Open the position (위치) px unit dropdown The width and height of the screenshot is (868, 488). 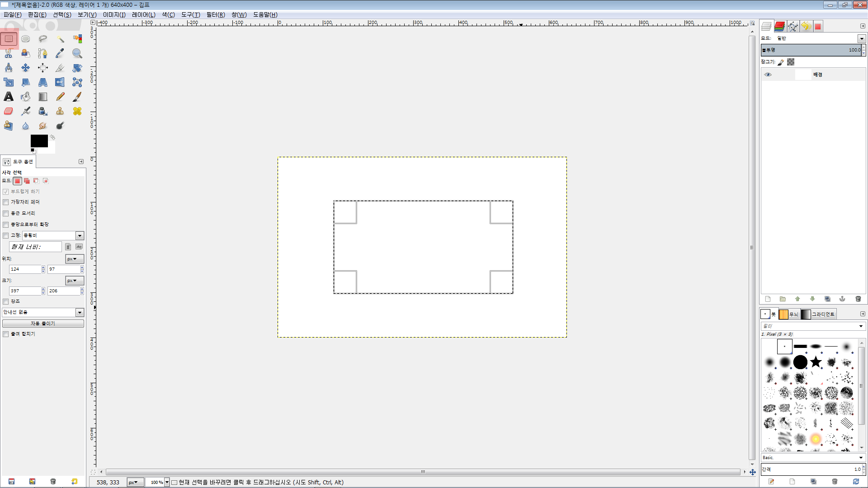(x=75, y=259)
